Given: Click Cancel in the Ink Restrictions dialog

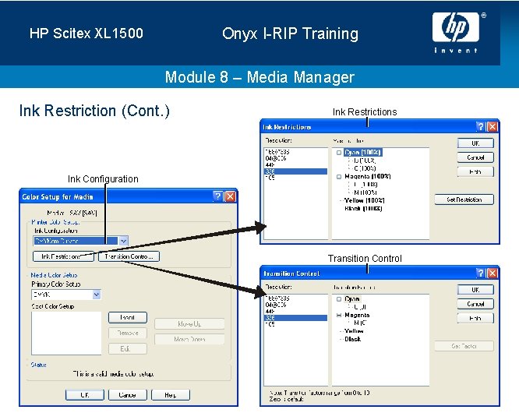Looking at the screenshot, I should [x=475, y=157].
